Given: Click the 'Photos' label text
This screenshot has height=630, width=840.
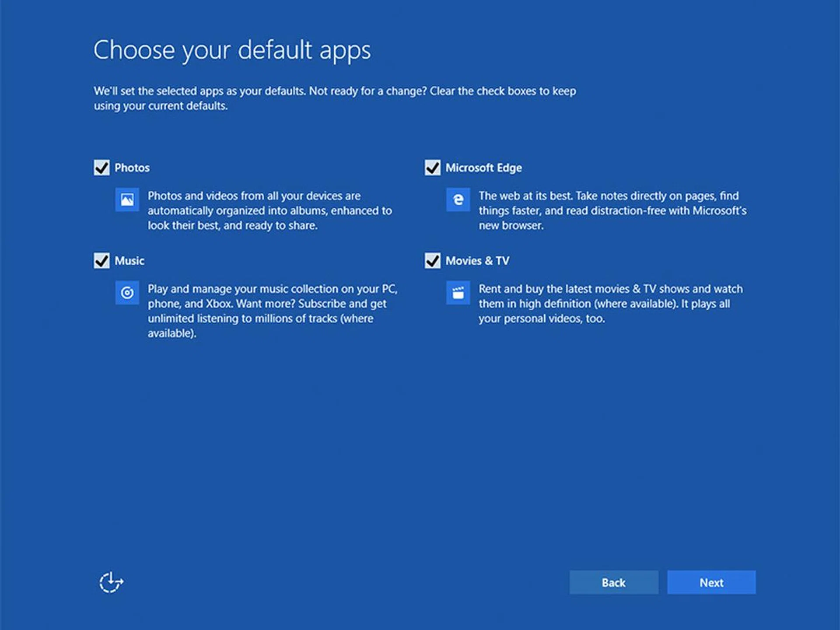Looking at the screenshot, I should coord(132,168).
